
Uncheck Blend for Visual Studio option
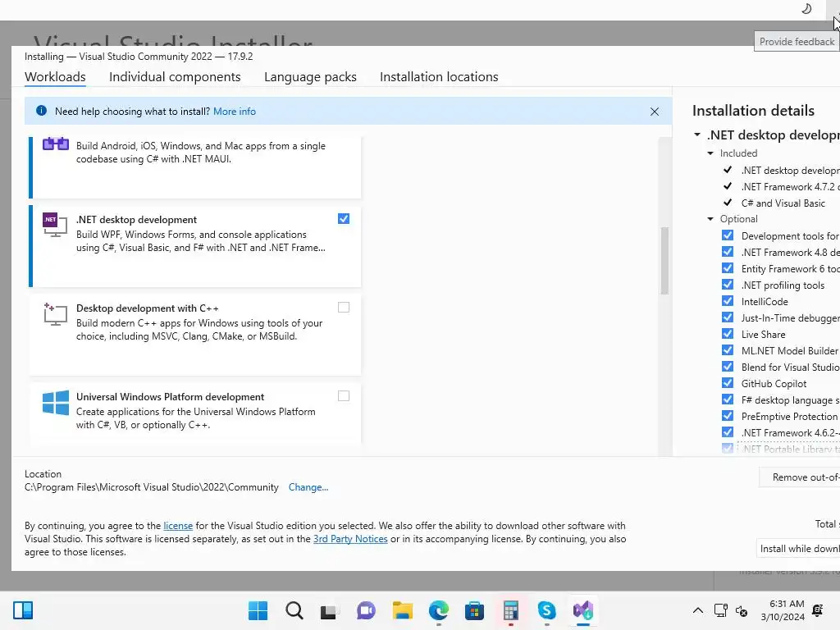pyautogui.click(x=727, y=367)
